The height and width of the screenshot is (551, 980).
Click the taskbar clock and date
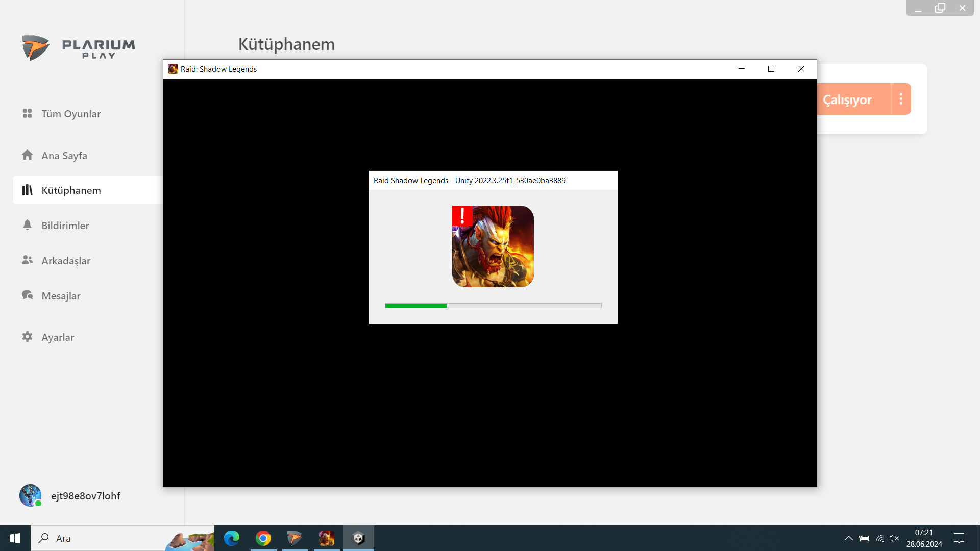924,538
